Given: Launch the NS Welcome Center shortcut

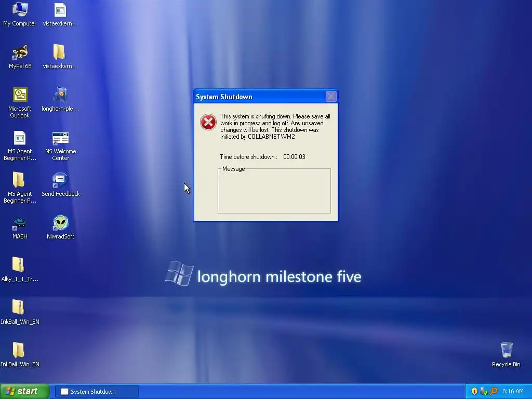Looking at the screenshot, I should click(60, 145).
